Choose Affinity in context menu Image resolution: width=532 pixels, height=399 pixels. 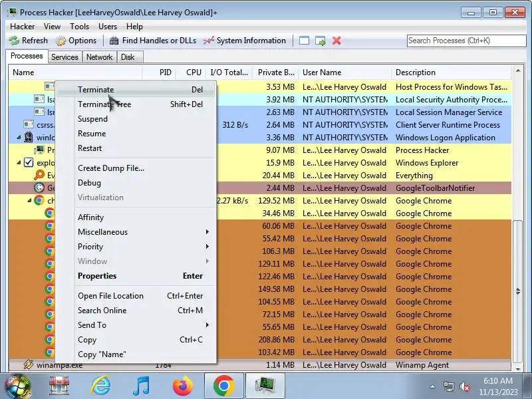(136, 217)
